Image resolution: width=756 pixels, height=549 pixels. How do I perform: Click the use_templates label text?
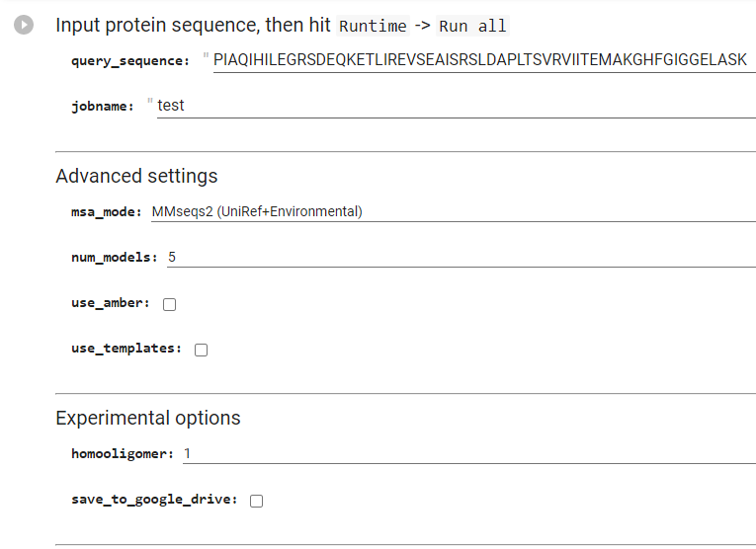(126, 349)
